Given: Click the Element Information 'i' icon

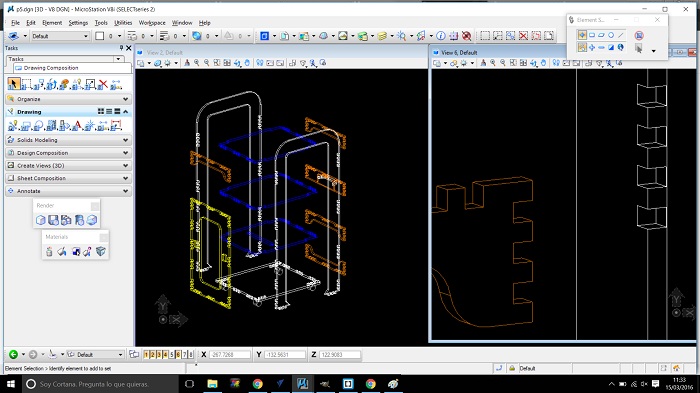Looking at the screenshot, I should [x=441, y=36].
